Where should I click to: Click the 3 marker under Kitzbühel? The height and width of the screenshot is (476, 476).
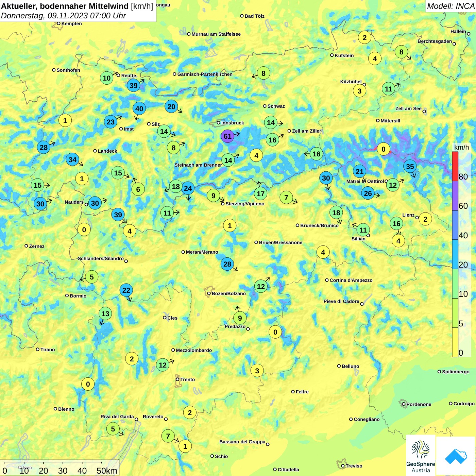tap(359, 91)
